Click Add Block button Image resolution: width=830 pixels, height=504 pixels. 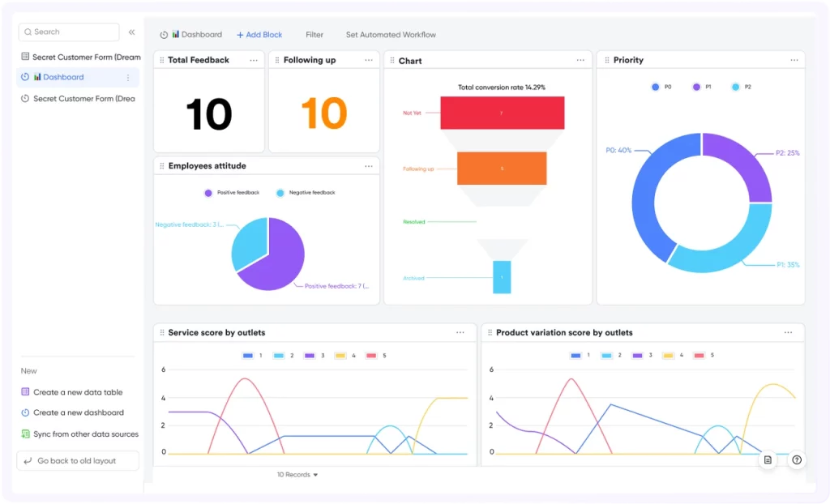(x=259, y=35)
